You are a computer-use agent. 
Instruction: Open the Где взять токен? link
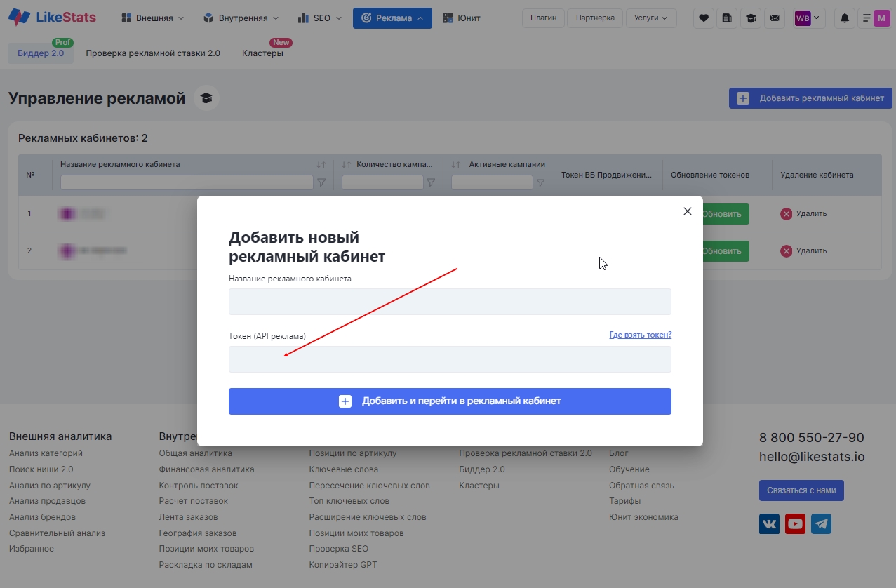(640, 335)
